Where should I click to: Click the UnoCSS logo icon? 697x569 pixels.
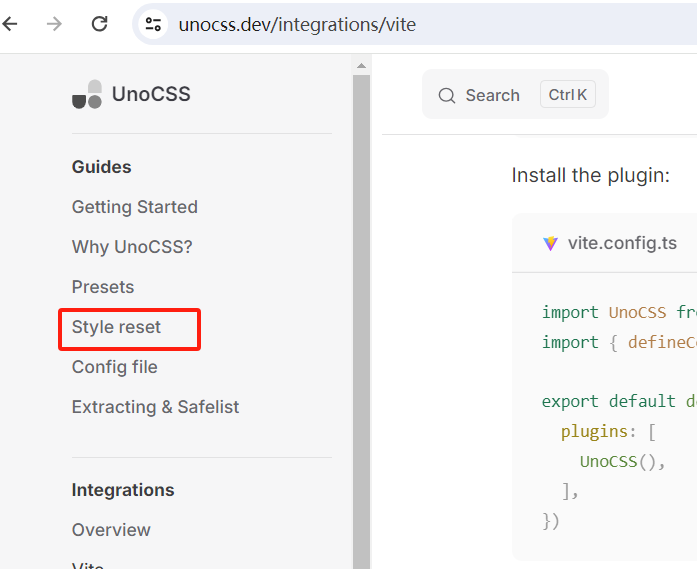pyautogui.click(x=87, y=94)
